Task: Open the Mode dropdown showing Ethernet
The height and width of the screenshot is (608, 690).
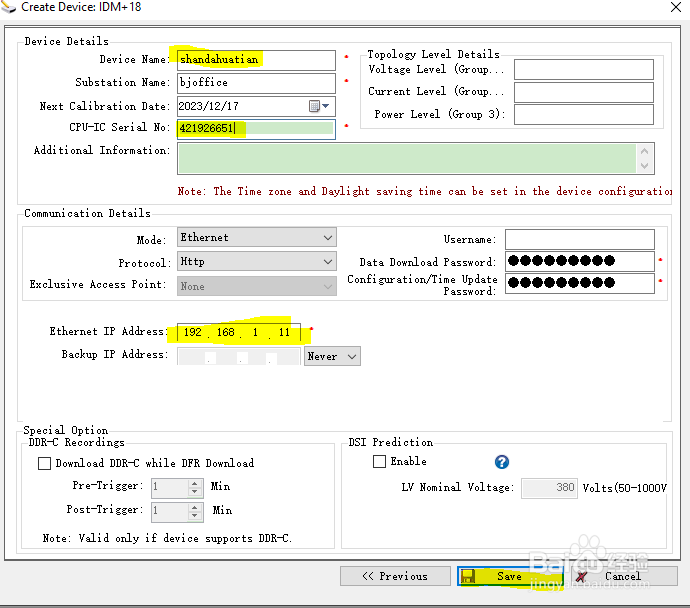Action: tap(257, 238)
